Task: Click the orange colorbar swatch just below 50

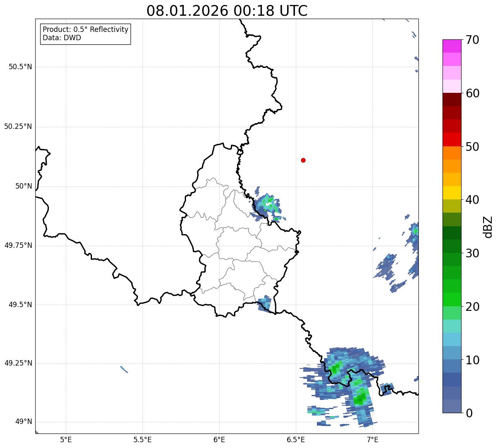Action: pyautogui.click(x=452, y=153)
